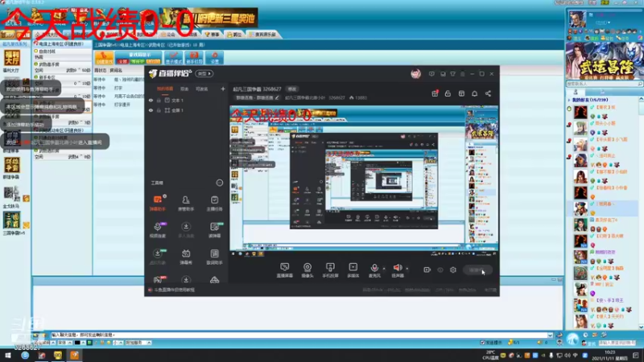Filter rooms with 全部 red button

tap(123, 61)
